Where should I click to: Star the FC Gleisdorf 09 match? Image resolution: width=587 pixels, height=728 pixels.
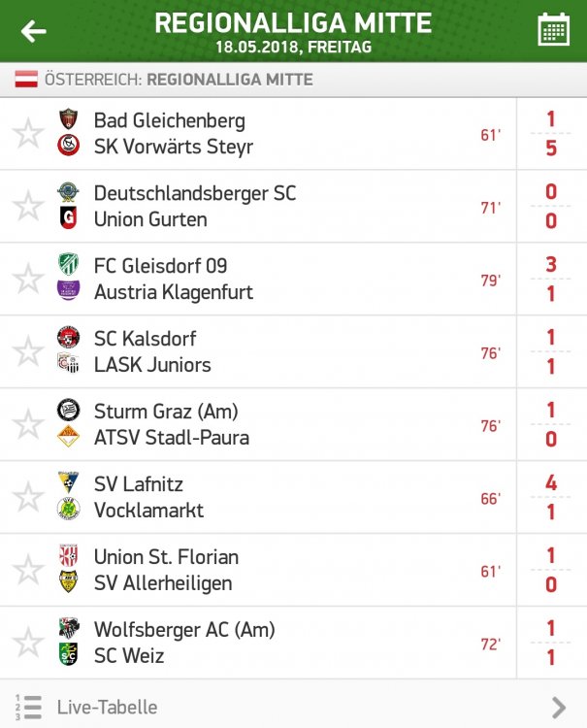click(28, 279)
